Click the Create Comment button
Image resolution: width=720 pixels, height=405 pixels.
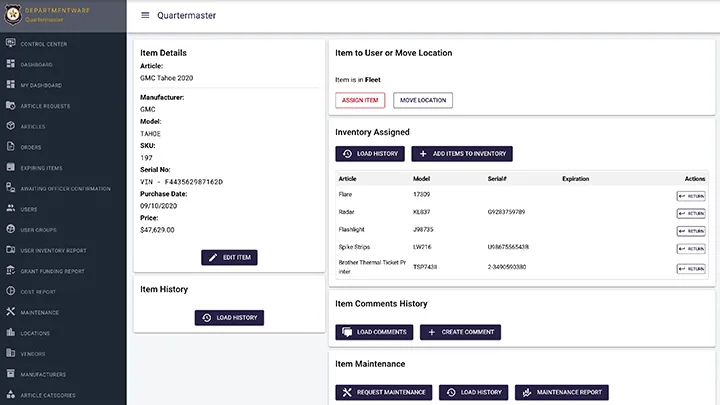click(x=461, y=332)
